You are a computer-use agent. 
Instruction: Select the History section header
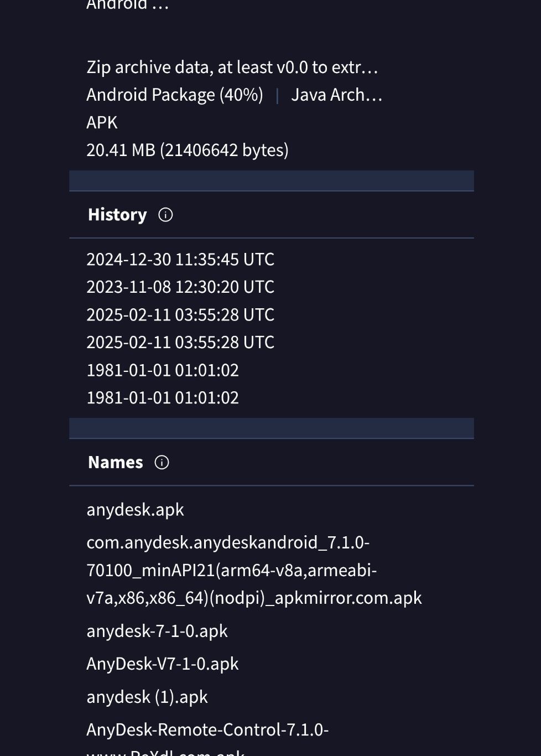[x=117, y=215]
